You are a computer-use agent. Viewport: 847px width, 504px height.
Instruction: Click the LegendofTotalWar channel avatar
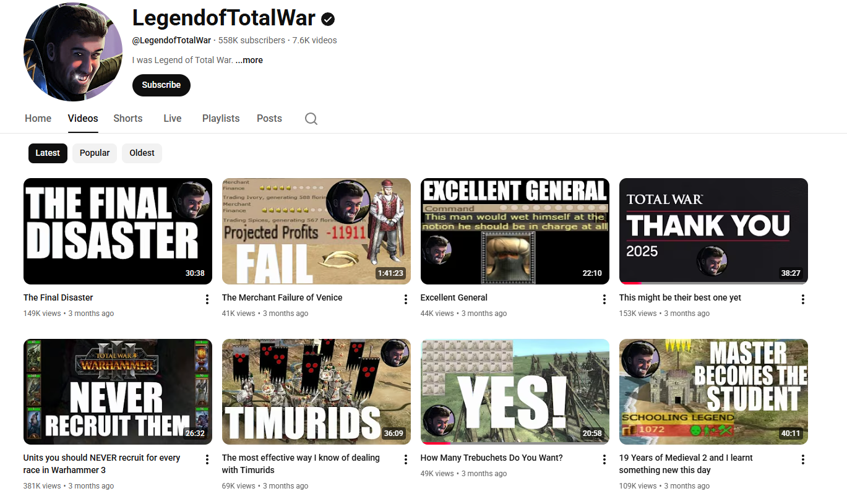(73, 52)
